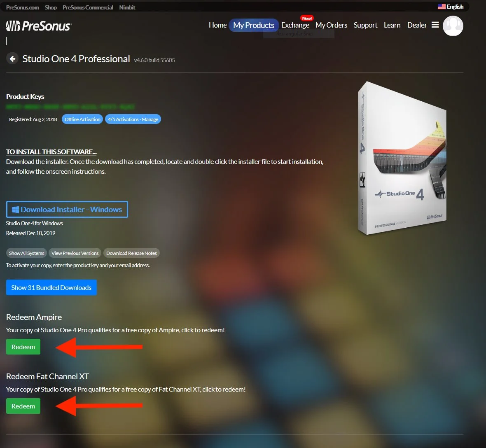Viewport: 486px width, 448px height.
Task: Open the Learn menu item
Action: pos(392,25)
